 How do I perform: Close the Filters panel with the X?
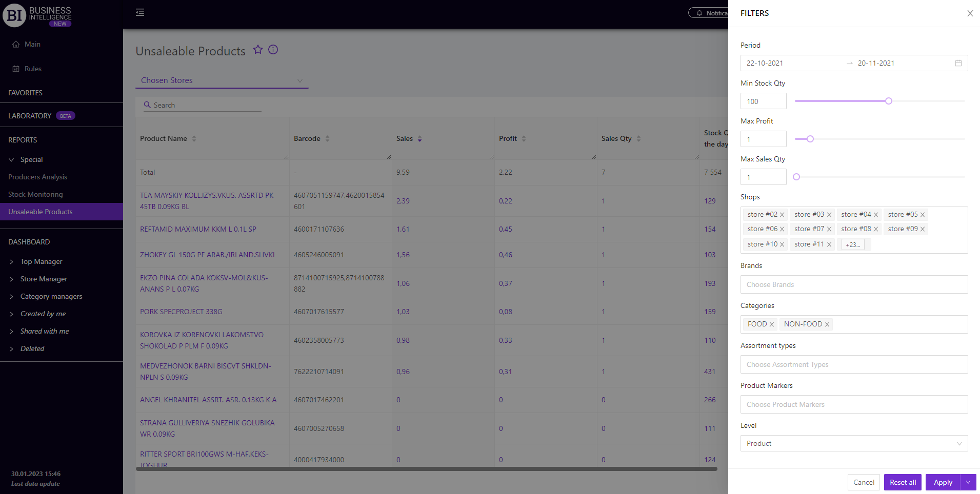click(970, 13)
